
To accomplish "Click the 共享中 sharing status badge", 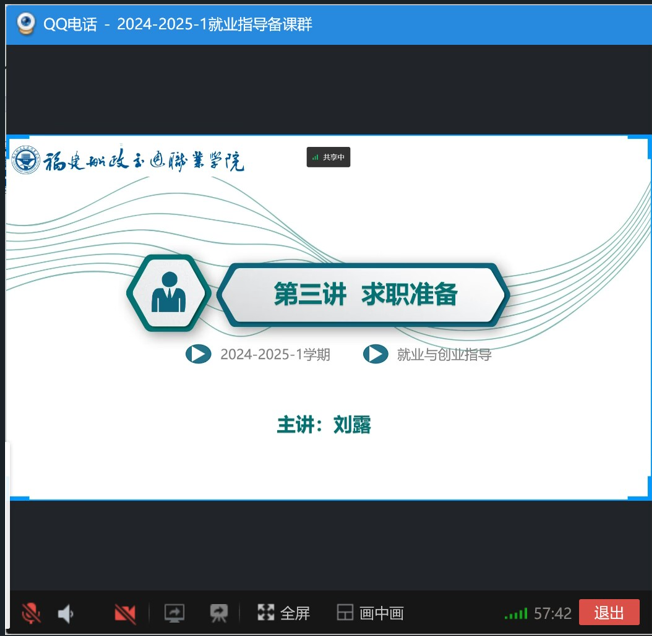I will [x=328, y=157].
